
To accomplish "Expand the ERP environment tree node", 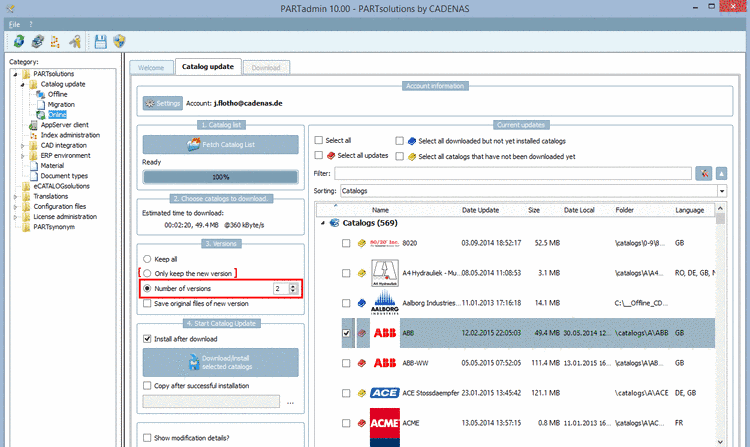I will [22, 156].
